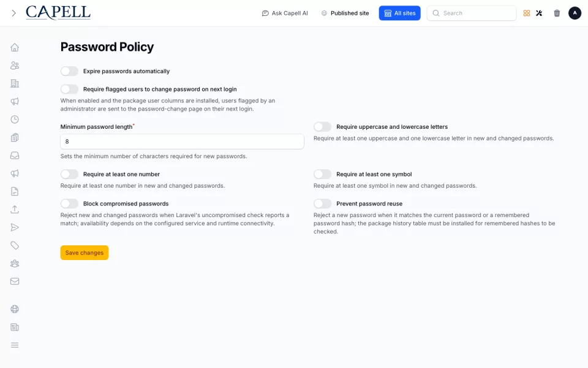The width and height of the screenshot is (588, 368).
Task: Enable Require at least one symbol
Action: 323,174
